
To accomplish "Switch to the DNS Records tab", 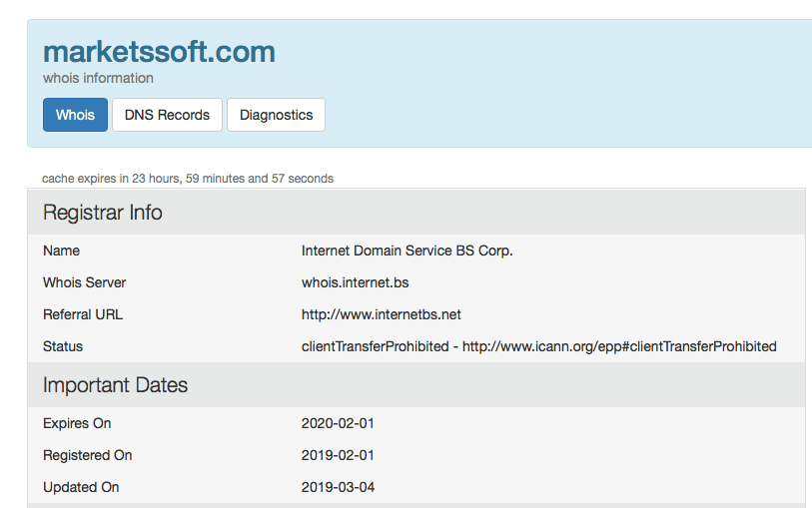I will click(167, 115).
